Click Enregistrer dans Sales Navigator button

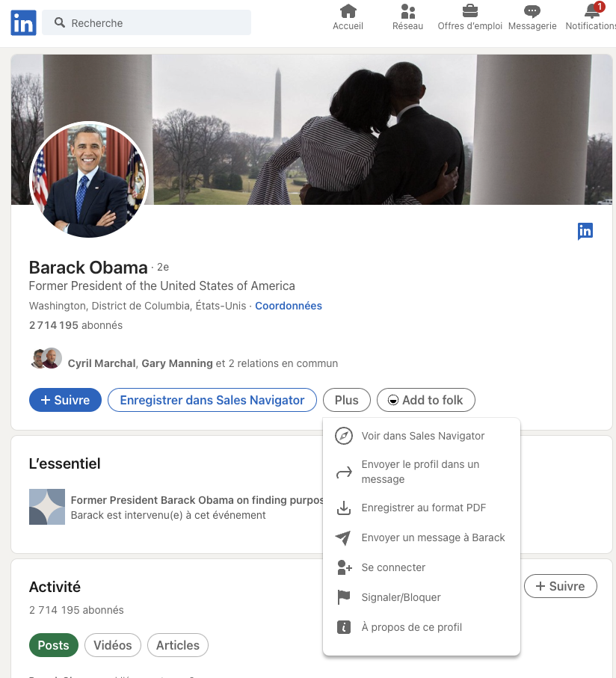(212, 400)
